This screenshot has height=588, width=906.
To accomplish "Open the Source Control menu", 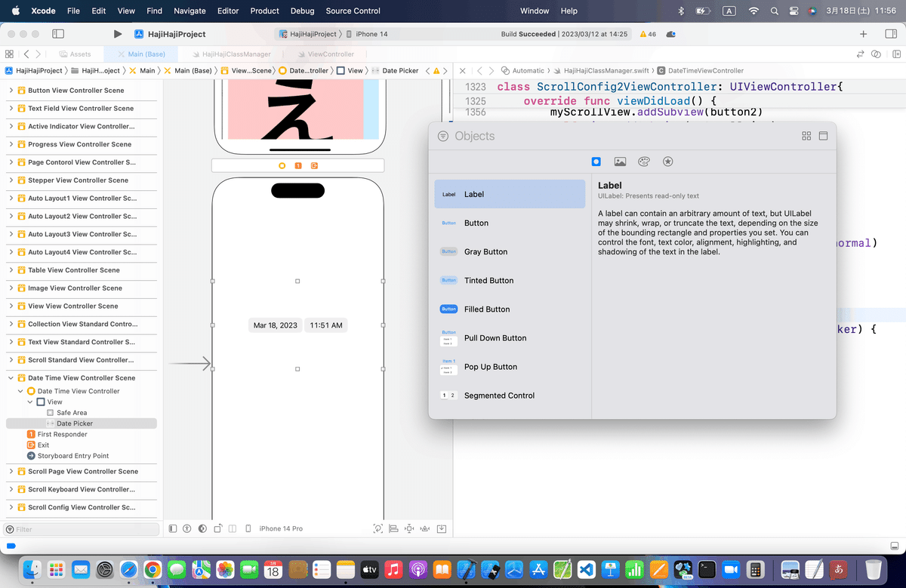I will tap(353, 11).
